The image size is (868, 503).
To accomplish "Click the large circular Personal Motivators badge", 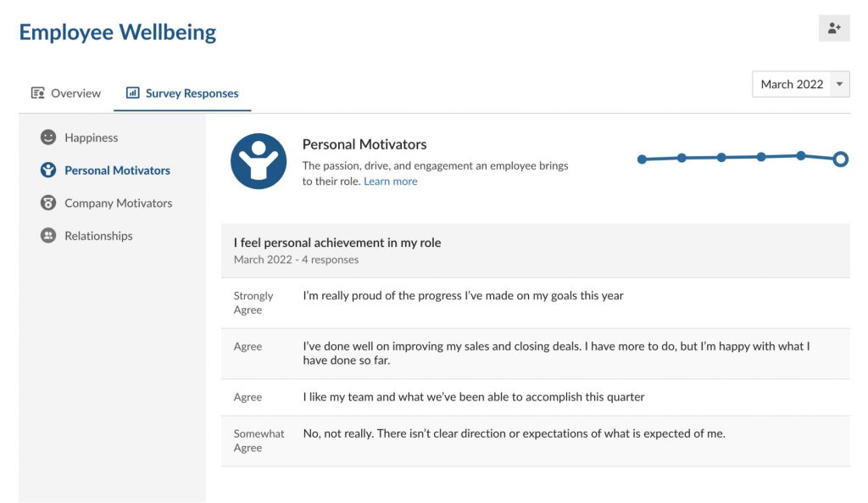I will tap(259, 161).
